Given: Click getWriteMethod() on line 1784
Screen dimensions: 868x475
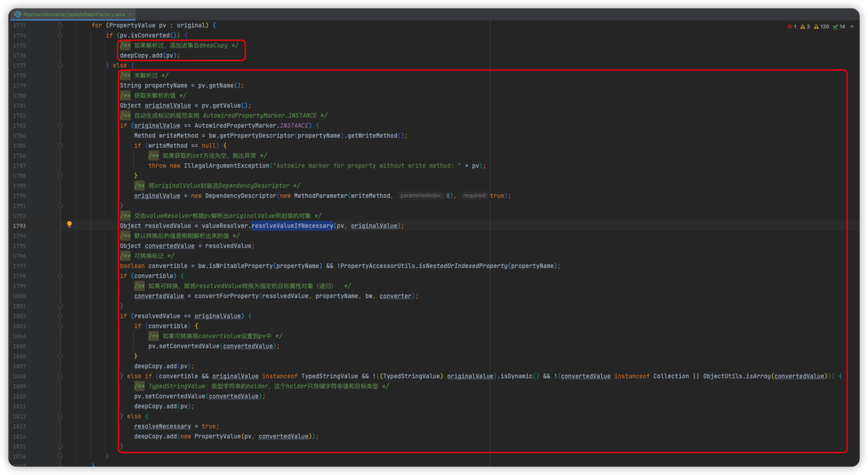Looking at the screenshot, I should (376, 136).
